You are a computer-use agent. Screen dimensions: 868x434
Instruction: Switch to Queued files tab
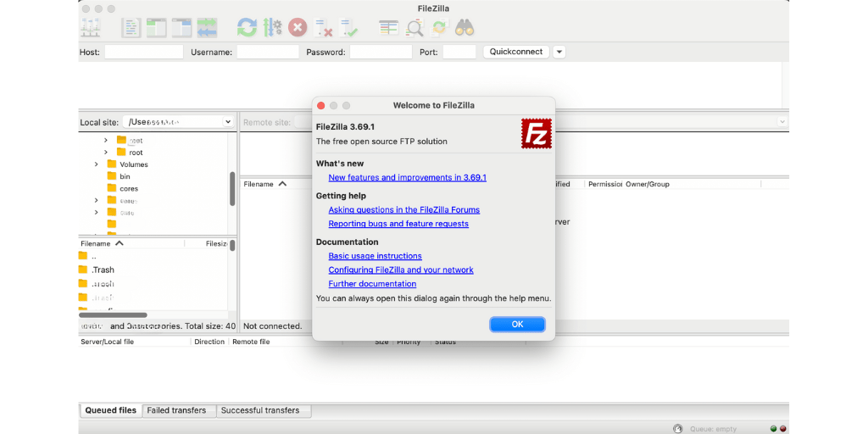pyautogui.click(x=111, y=410)
